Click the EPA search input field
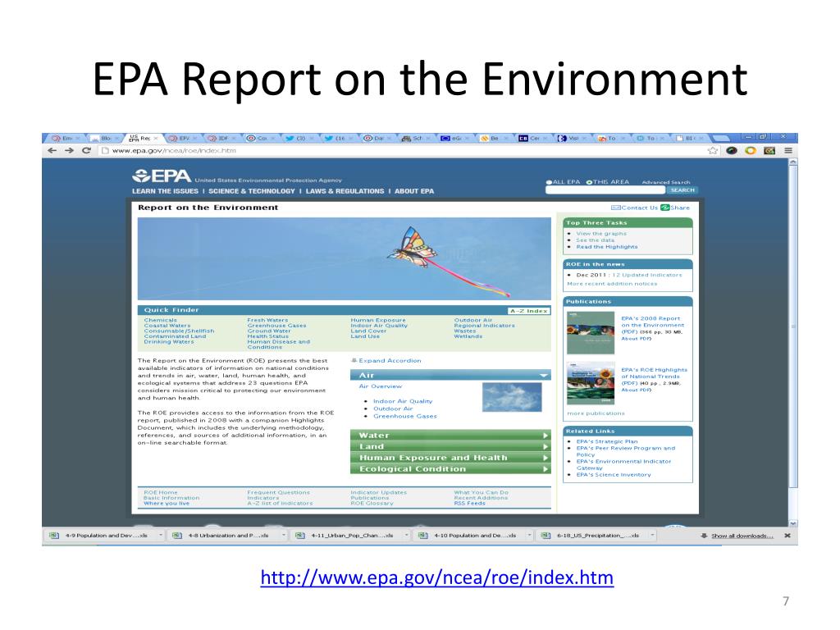The height and width of the screenshot is (630, 840). (605, 190)
